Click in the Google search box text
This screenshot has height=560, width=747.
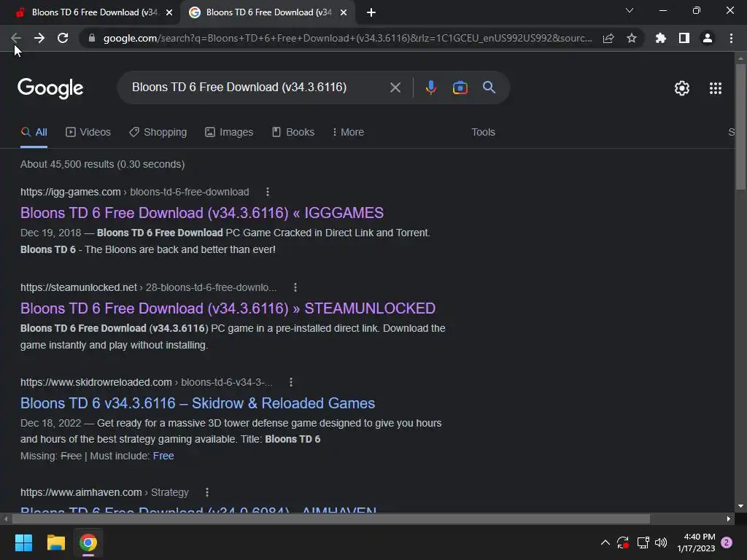[x=239, y=87]
